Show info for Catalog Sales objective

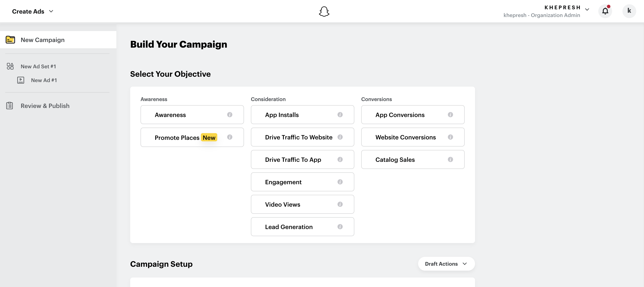(450, 159)
